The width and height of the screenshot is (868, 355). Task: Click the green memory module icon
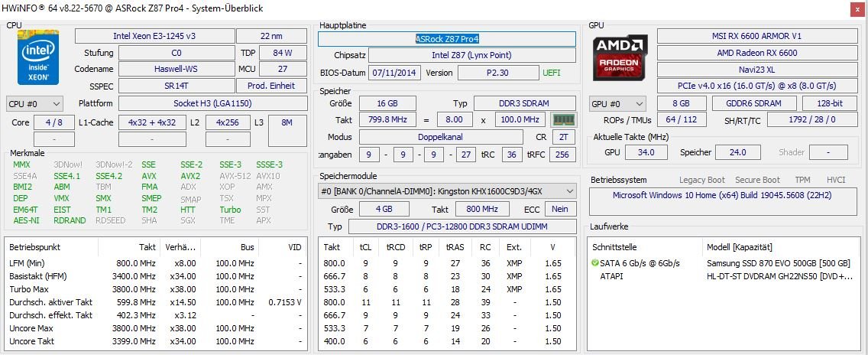(x=564, y=120)
